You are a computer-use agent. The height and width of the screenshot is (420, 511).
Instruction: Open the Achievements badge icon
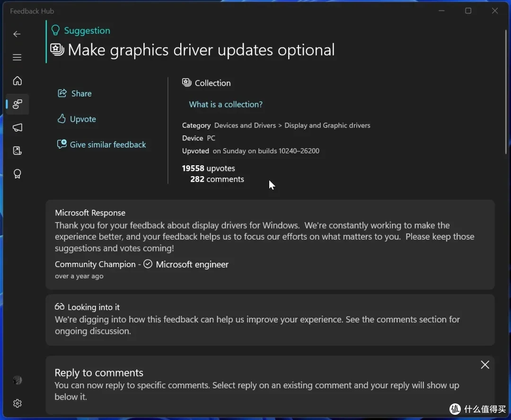pos(18,174)
